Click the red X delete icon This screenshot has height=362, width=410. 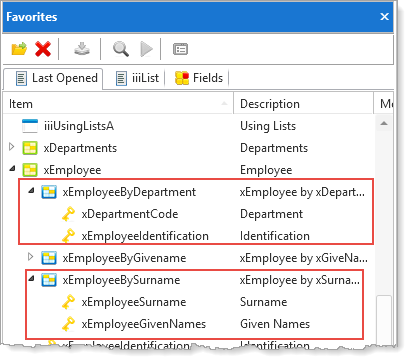[x=43, y=49]
